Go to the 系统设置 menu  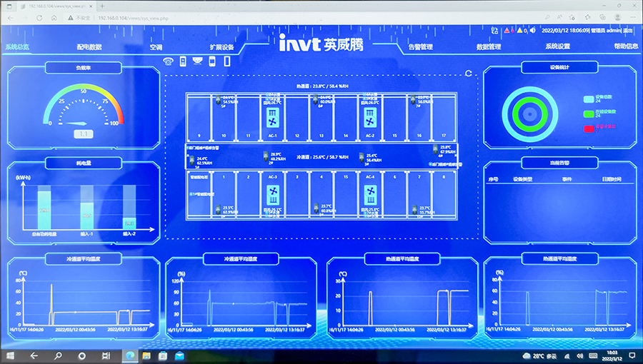coord(557,46)
